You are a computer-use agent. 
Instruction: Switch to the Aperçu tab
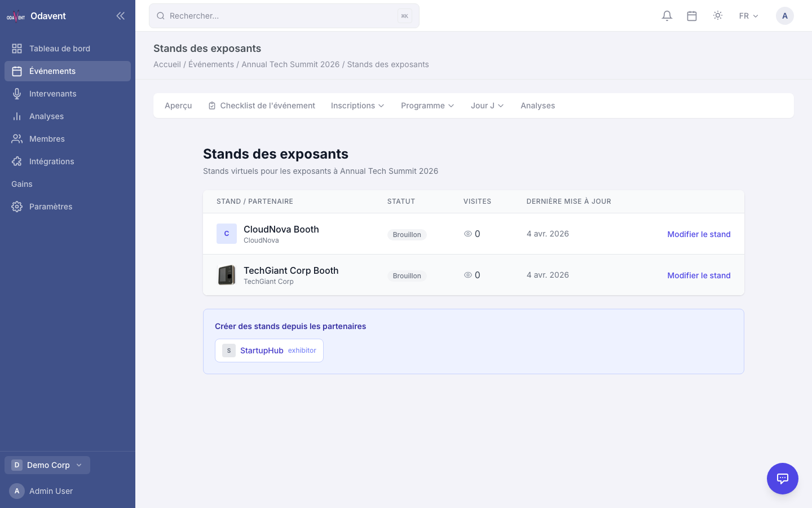coord(178,106)
